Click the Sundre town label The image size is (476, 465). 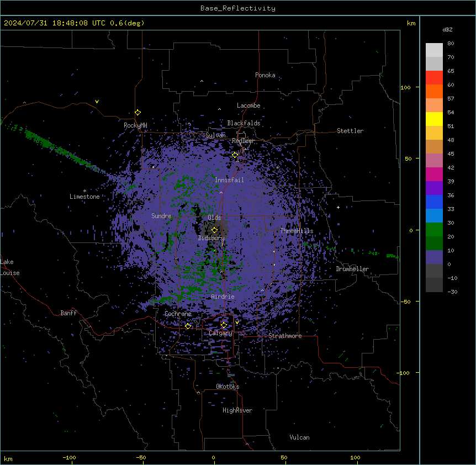(161, 216)
